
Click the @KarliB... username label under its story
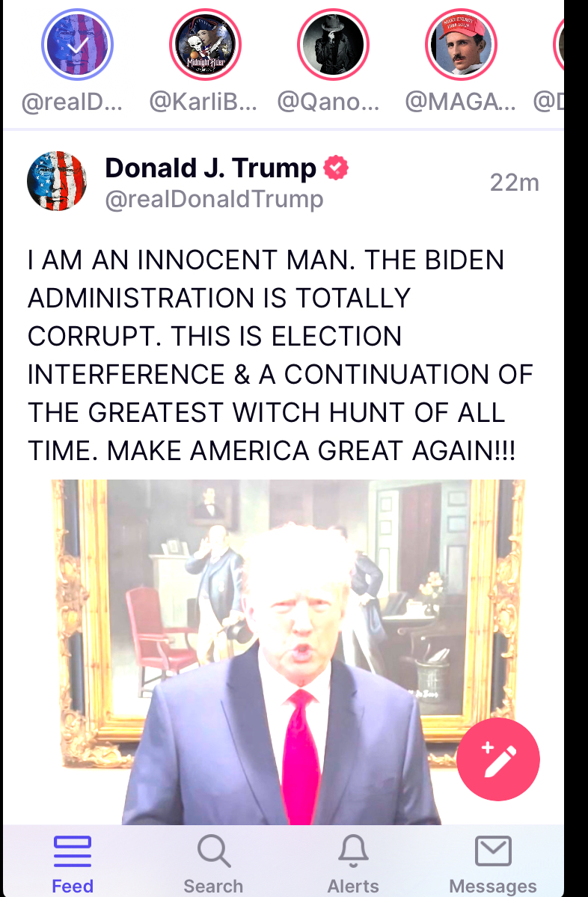(x=203, y=102)
